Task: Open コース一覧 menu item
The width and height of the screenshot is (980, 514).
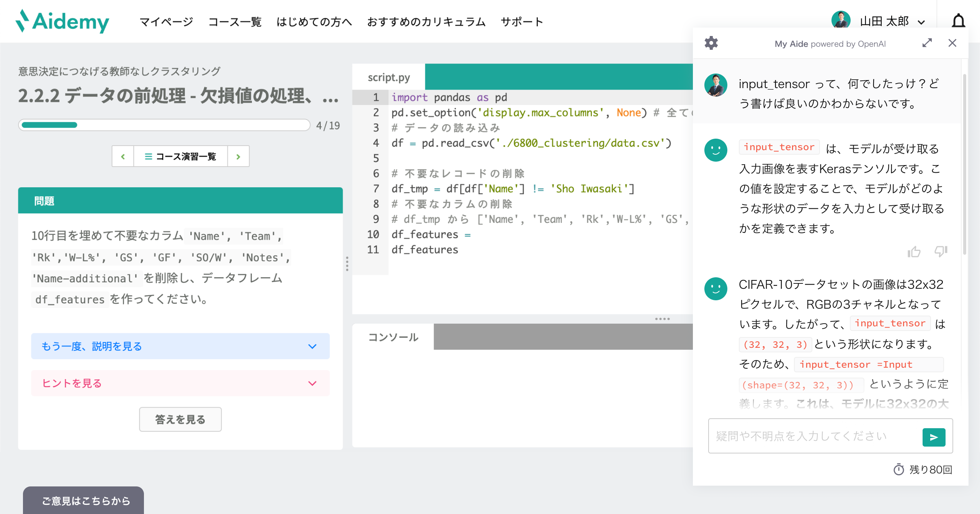Action: pos(235,22)
